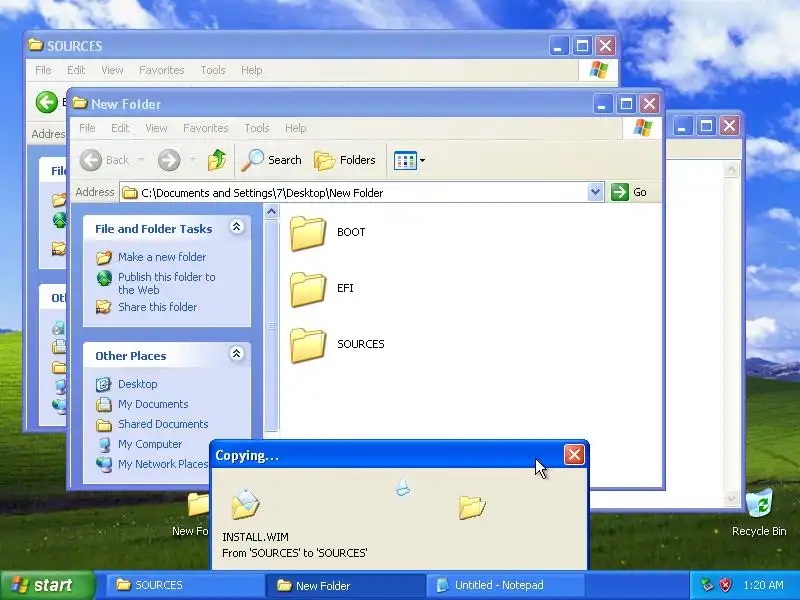The width and height of the screenshot is (800, 600).
Task: Click the Share this folder icon
Action: (104, 307)
